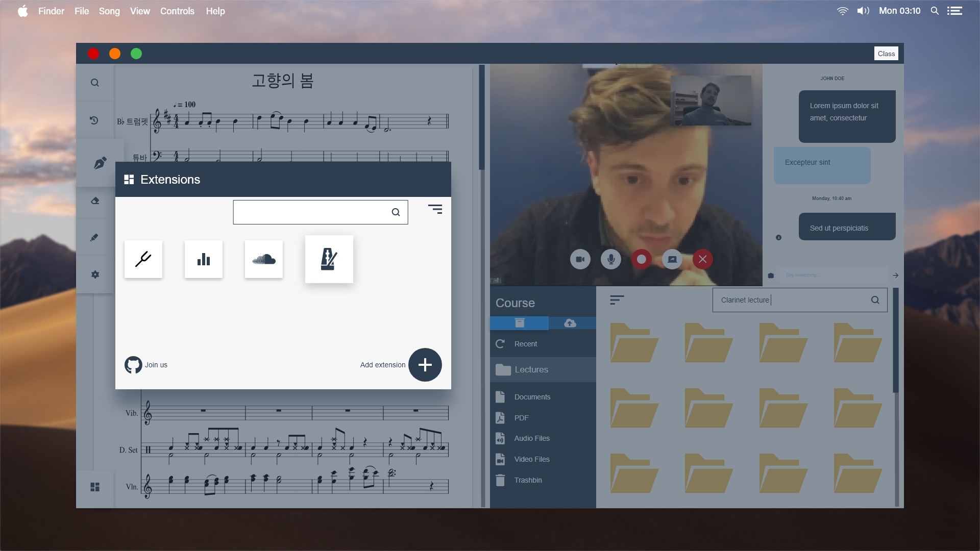Open the tuning fork extension
980x551 pixels.
point(143,259)
